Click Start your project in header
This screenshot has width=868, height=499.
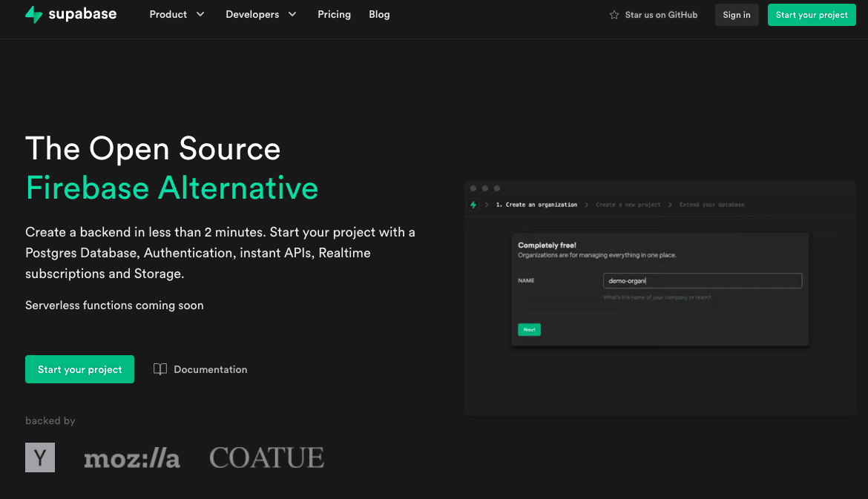(x=812, y=15)
